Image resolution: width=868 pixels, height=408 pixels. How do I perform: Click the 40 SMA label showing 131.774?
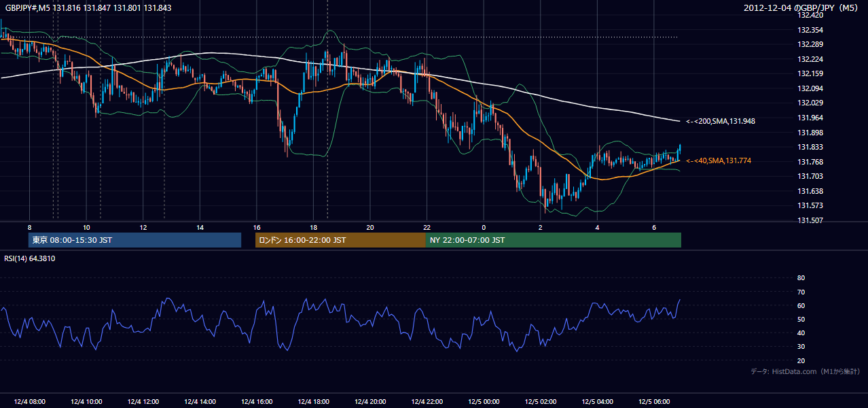click(719, 160)
